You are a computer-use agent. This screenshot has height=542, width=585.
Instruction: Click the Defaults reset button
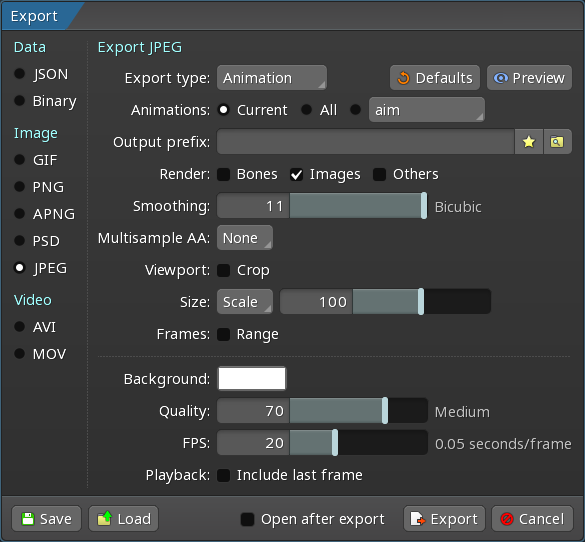pyautogui.click(x=435, y=78)
